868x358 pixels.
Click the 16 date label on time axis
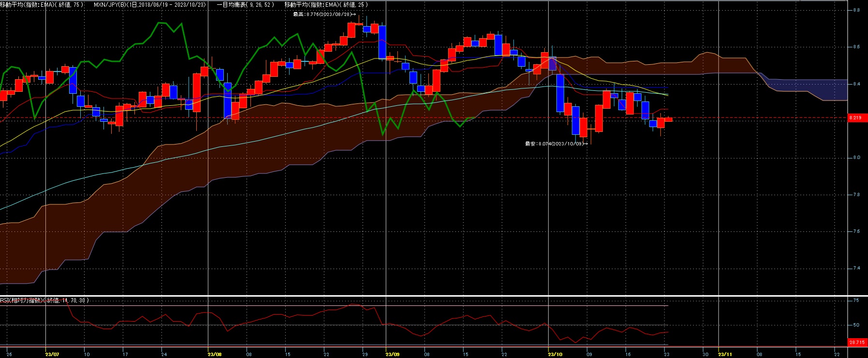[x=628, y=354]
